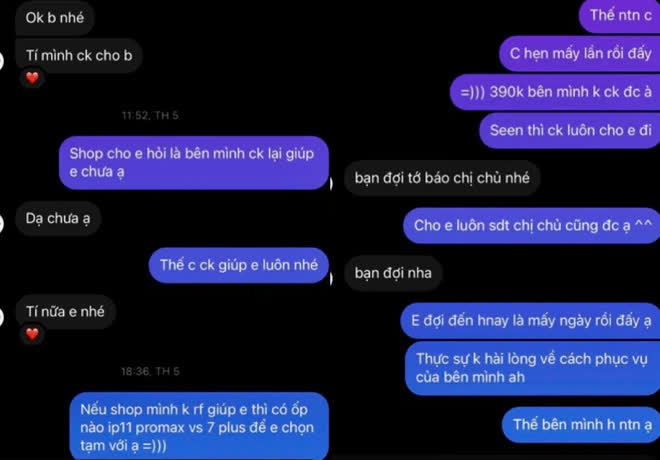Select 'C hẹn mấy lần rồi đấy'

point(580,53)
